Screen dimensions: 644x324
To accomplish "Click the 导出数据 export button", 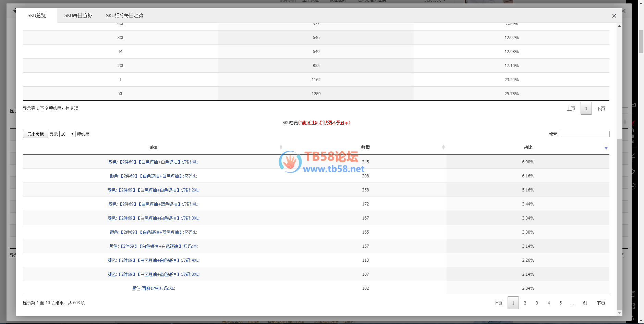I will click(x=36, y=134).
